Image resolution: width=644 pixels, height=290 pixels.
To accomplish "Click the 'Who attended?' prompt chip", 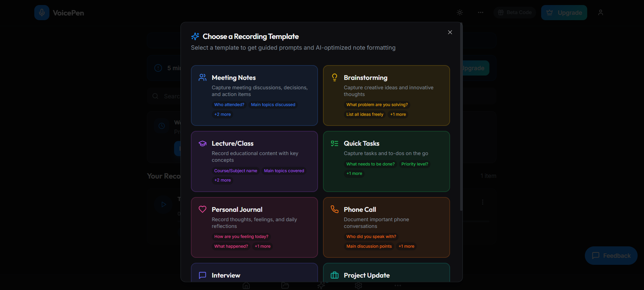I will (229, 105).
